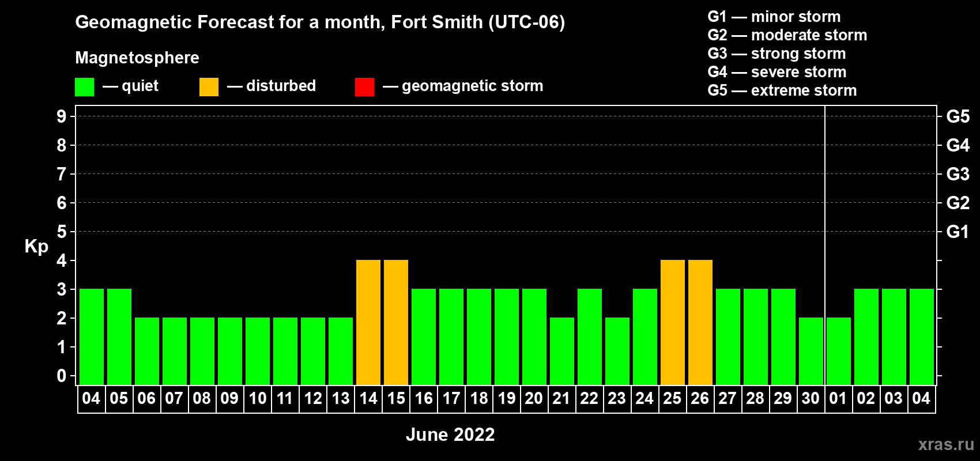Click the date label 07 on the axis

[174, 399]
